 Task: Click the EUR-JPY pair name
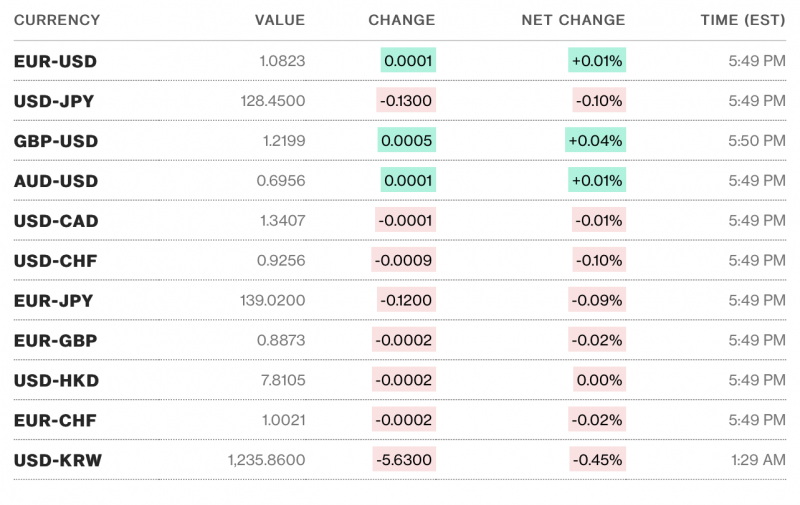tap(55, 300)
